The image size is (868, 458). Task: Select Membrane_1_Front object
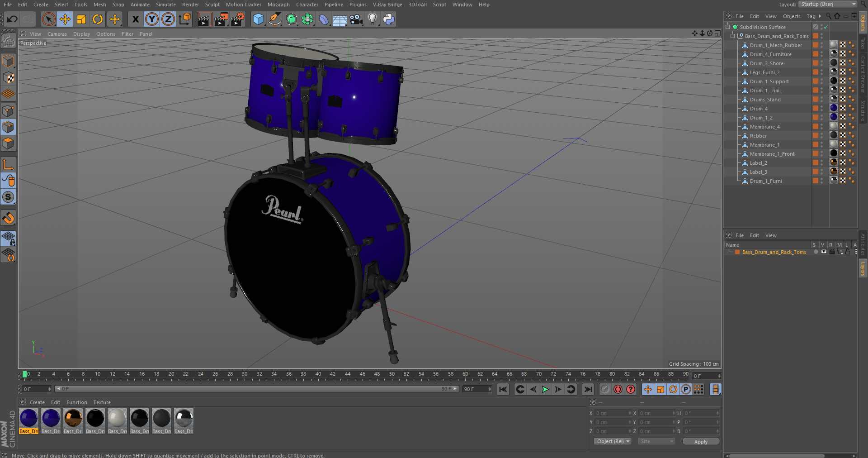tap(772, 154)
